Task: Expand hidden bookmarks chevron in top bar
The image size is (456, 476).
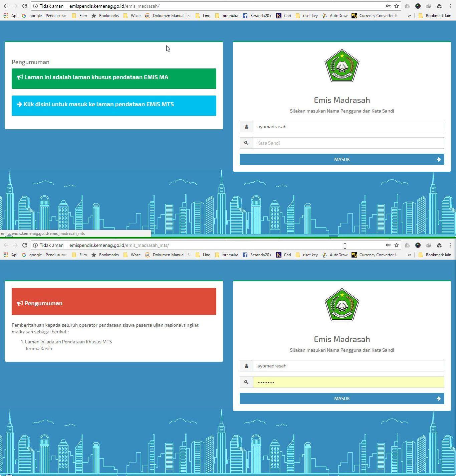Action: 410,16
